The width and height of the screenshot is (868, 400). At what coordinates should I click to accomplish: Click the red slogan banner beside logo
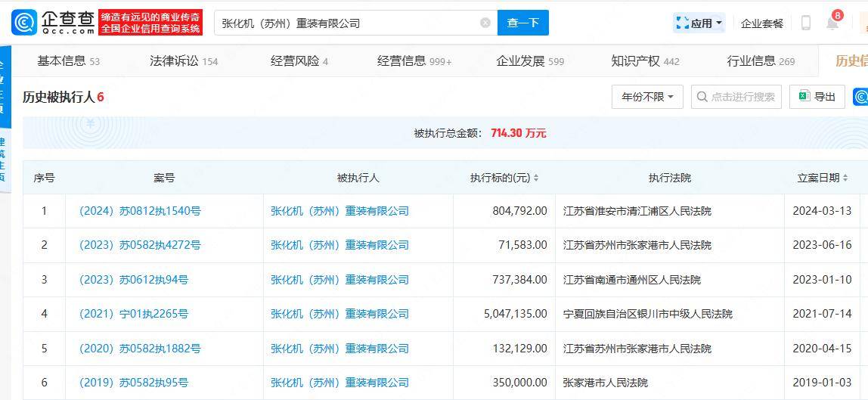tap(150, 23)
